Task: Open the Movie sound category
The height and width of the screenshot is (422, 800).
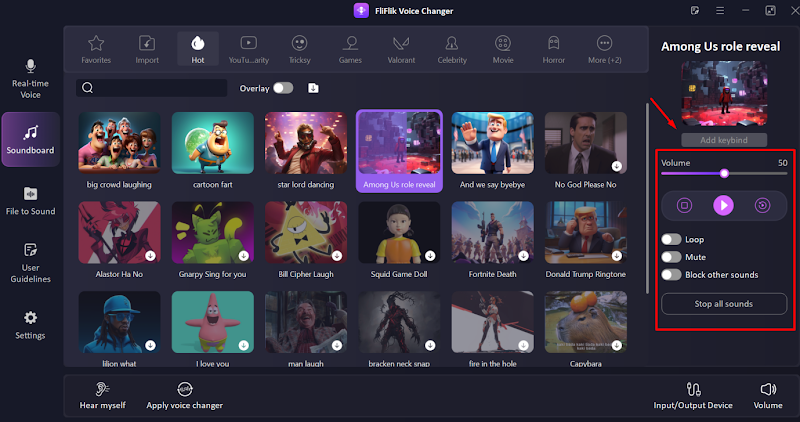Action: pyautogui.click(x=503, y=49)
